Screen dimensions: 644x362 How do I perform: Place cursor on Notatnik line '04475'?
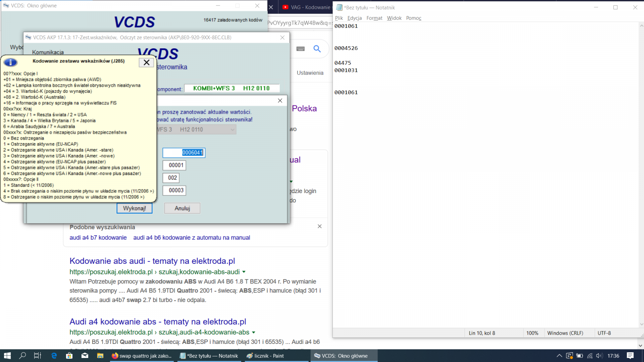pos(343,63)
